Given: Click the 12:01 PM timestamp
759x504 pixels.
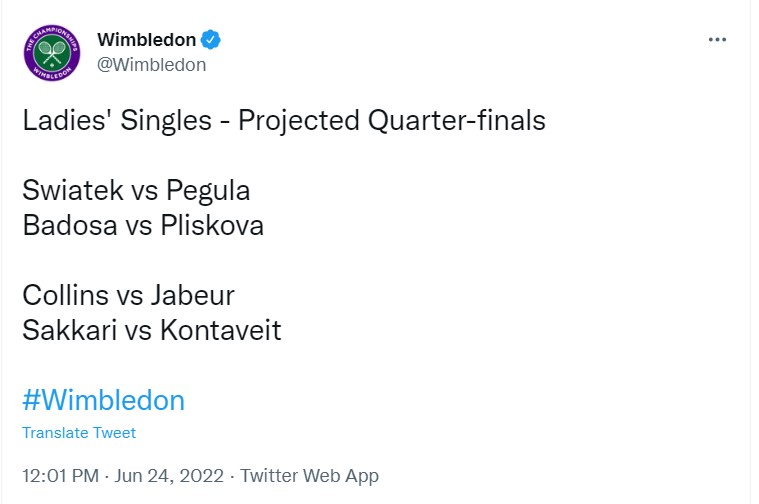Looking at the screenshot, I should pos(59,476).
